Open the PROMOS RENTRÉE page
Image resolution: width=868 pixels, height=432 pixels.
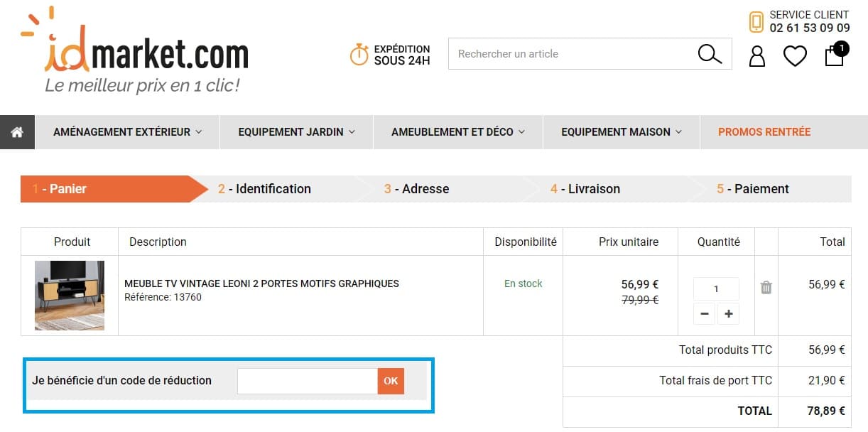click(x=764, y=131)
